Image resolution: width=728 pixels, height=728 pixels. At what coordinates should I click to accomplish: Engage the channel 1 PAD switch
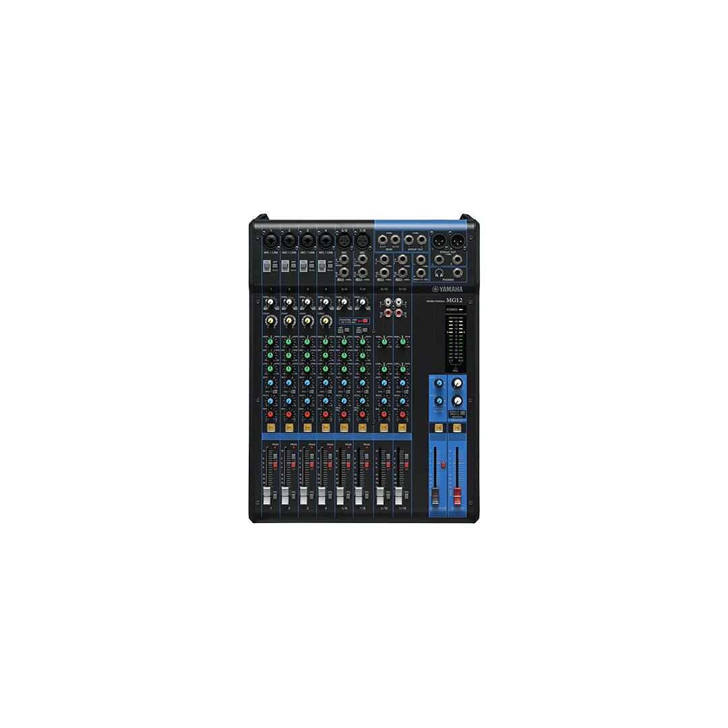pyautogui.click(x=267, y=266)
